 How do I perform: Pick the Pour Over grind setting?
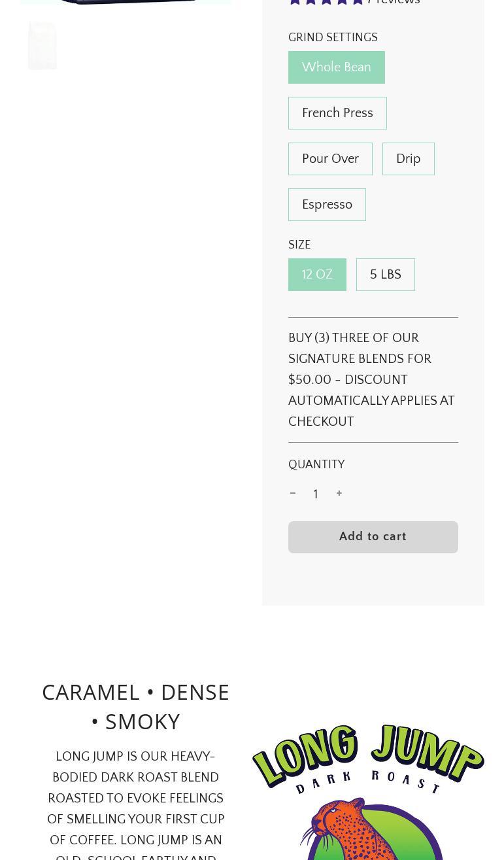330,159
